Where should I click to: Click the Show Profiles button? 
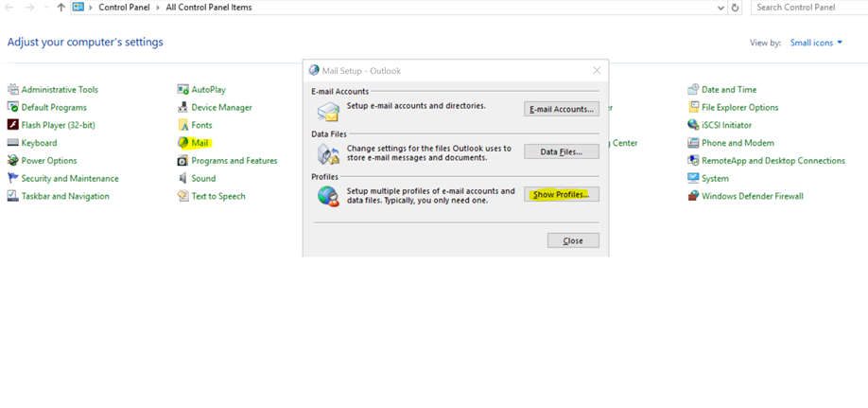pyautogui.click(x=562, y=195)
